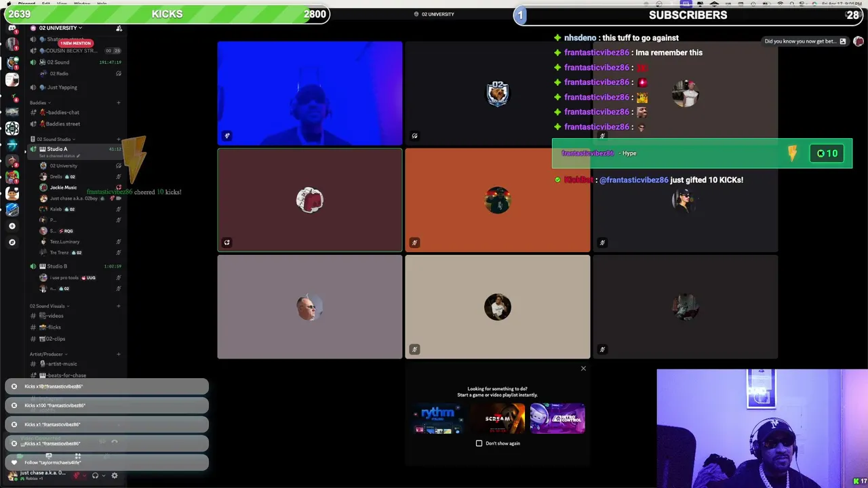
Task: Open the rythm activity card
Action: 437,418
